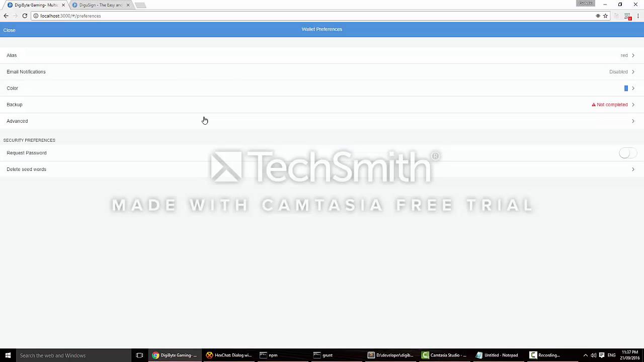Image resolution: width=644 pixels, height=362 pixels.
Task: Click the Request Password label
Action: coord(27,153)
